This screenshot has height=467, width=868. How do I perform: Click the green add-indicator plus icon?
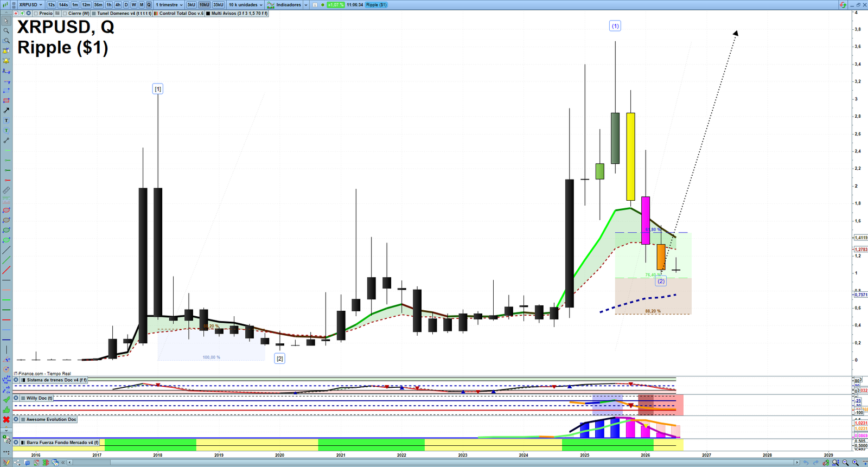[x=22, y=13]
